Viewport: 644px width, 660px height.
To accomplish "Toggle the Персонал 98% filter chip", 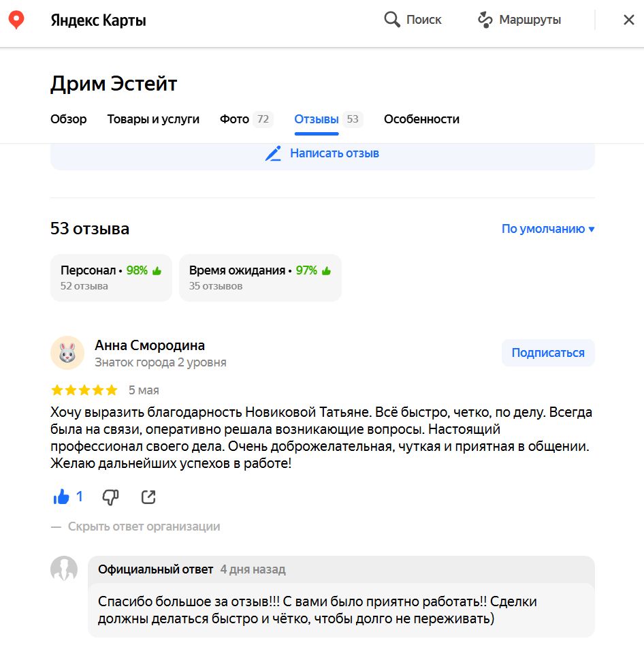I will (111, 277).
